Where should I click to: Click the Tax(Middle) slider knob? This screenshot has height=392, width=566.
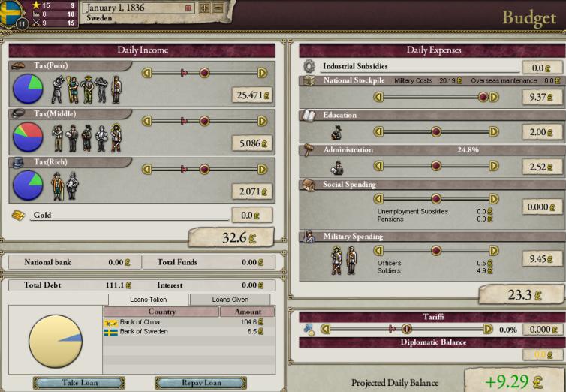204,121
